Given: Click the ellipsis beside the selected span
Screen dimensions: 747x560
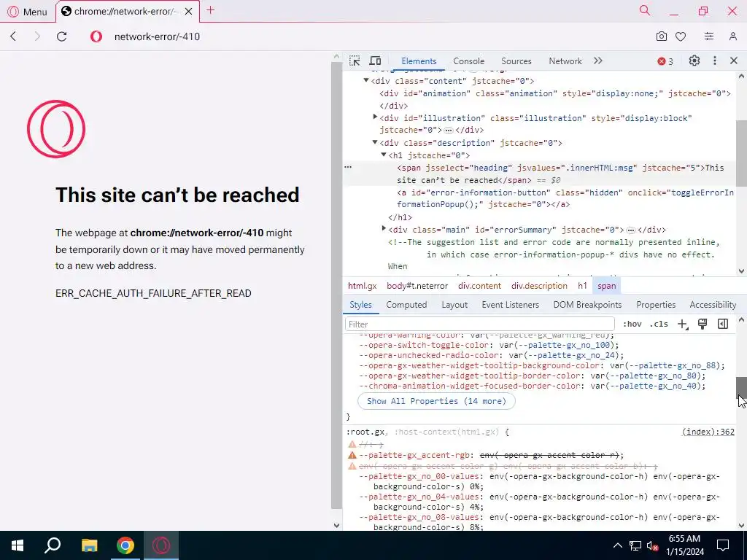Looking at the screenshot, I should click(348, 167).
